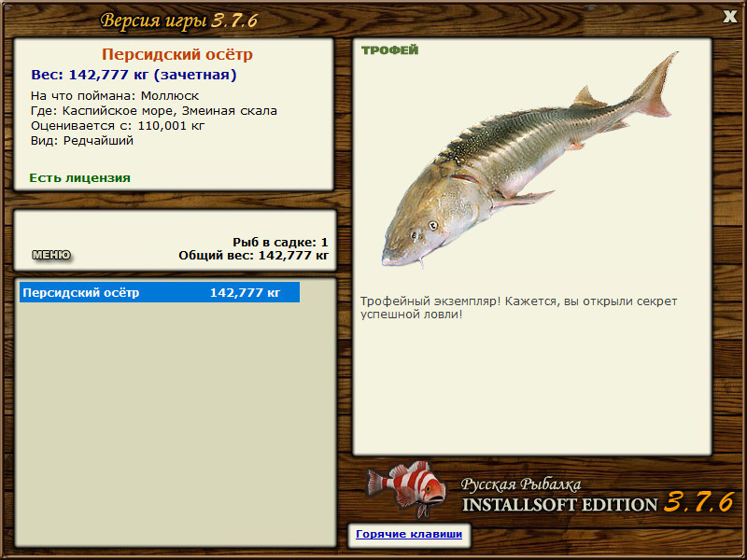
Task: Click the Трофейный экземпляр description text
Action: (518, 308)
